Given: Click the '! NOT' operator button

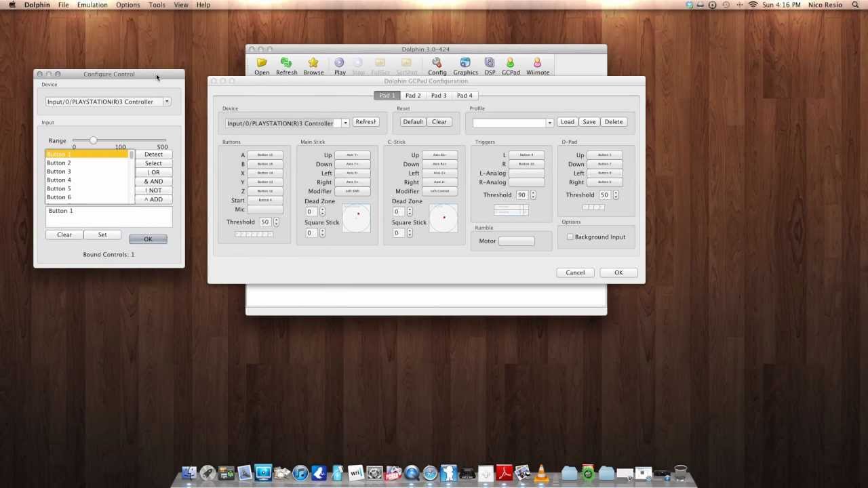Looking at the screenshot, I should (x=153, y=190).
